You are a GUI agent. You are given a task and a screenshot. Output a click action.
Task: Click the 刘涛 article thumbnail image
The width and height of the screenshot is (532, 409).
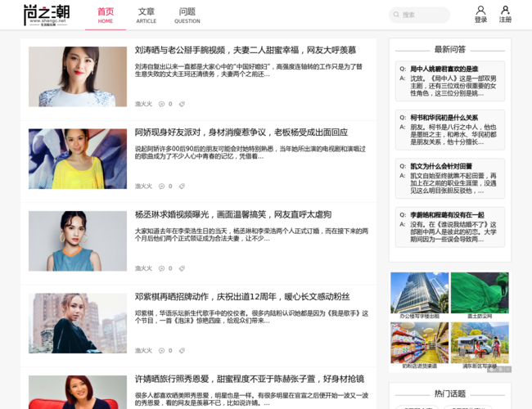78,77
